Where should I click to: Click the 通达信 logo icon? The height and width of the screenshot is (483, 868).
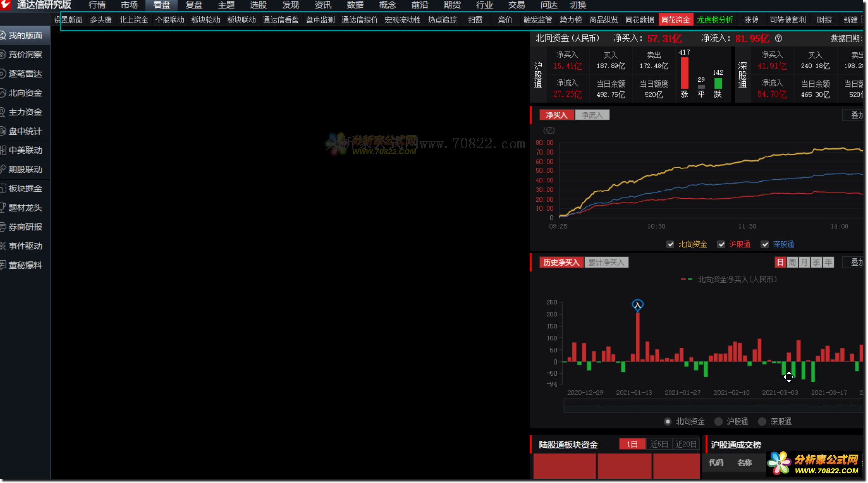click(5, 4)
